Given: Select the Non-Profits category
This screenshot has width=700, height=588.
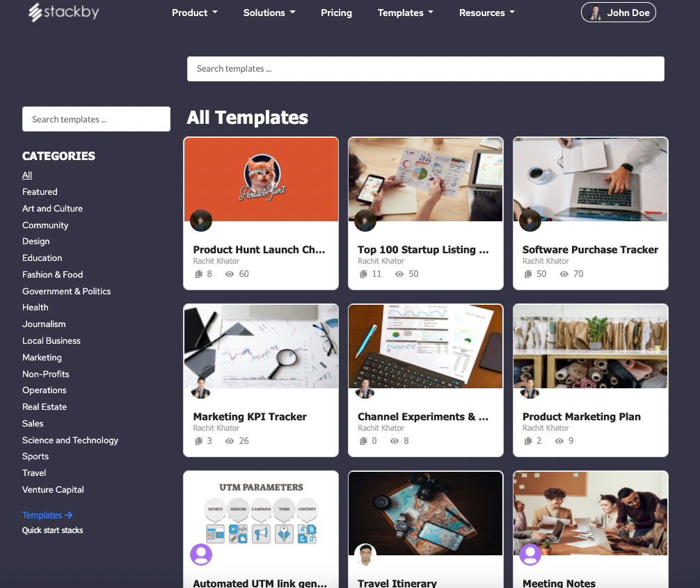Looking at the screenshot, I should coord(45,374).
